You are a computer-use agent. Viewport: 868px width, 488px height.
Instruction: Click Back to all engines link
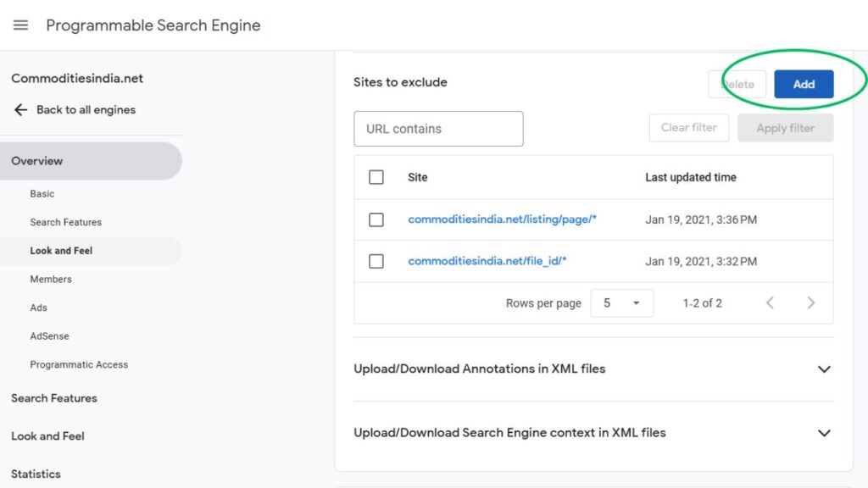(x=86, y=109)
